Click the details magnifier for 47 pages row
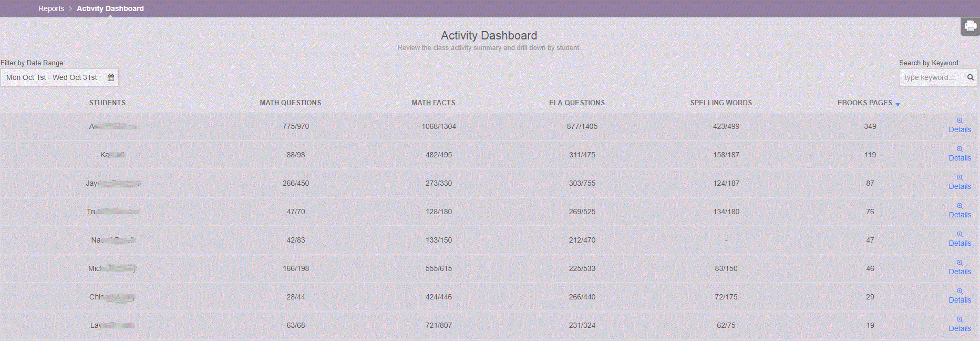Image resolution: width=980 pixels, height=341 pixels. (960, 235)
